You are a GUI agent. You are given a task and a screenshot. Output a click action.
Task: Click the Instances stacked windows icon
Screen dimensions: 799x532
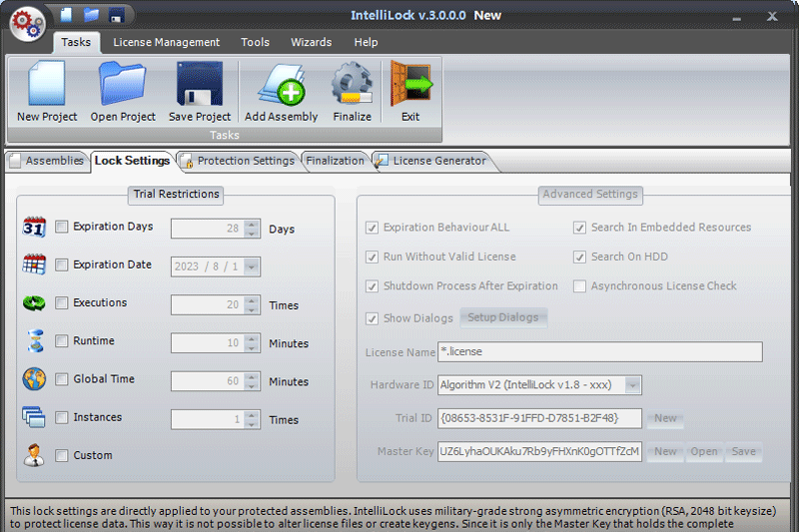[34, 417]
